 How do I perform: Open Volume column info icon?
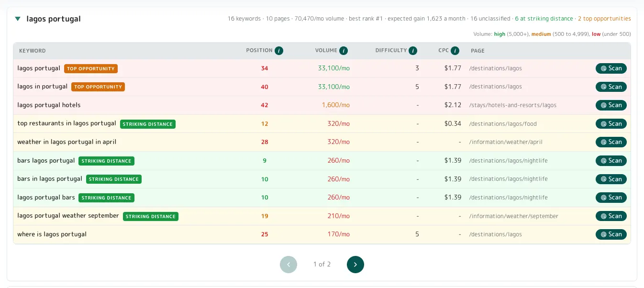[x=344, y=51]
